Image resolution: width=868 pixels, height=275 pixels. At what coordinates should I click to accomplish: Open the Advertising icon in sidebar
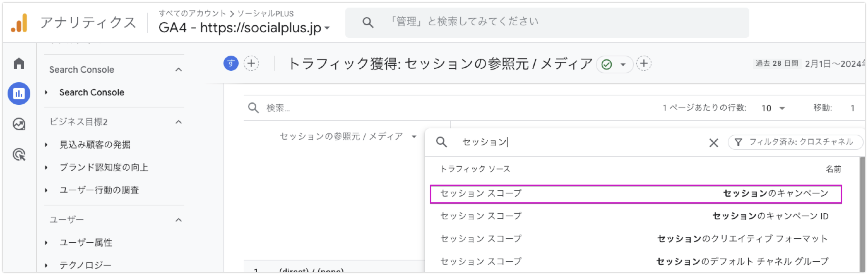click(x=19, y=155)
